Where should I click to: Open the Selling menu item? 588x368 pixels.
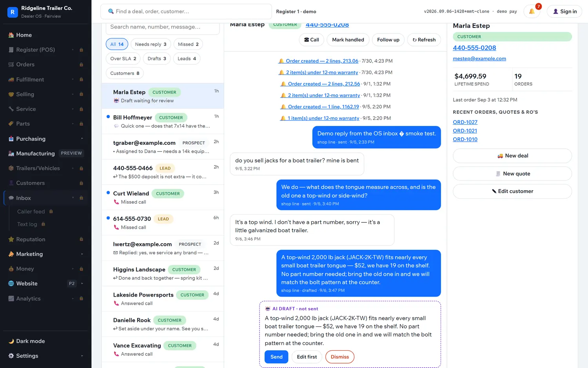click(x=45, y=94)
